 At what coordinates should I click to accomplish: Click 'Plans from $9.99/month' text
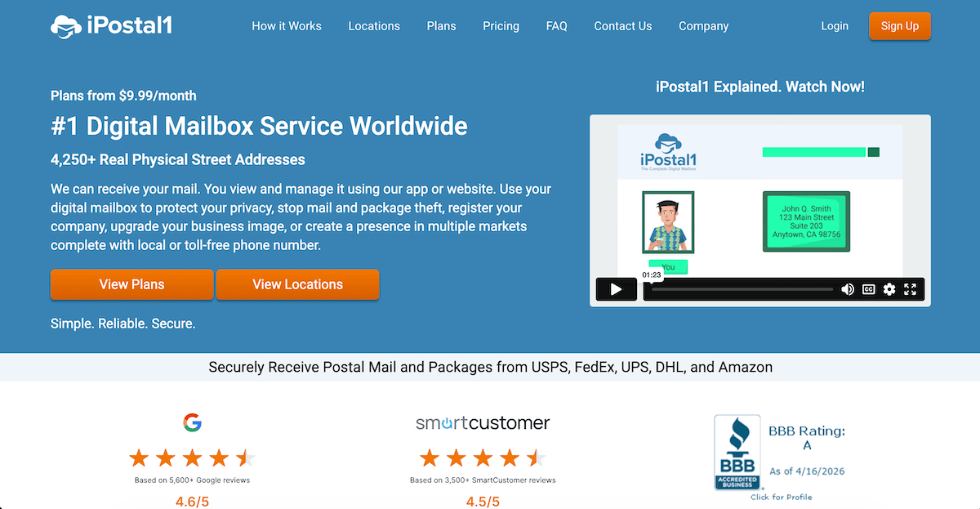[x=123, y=96]
